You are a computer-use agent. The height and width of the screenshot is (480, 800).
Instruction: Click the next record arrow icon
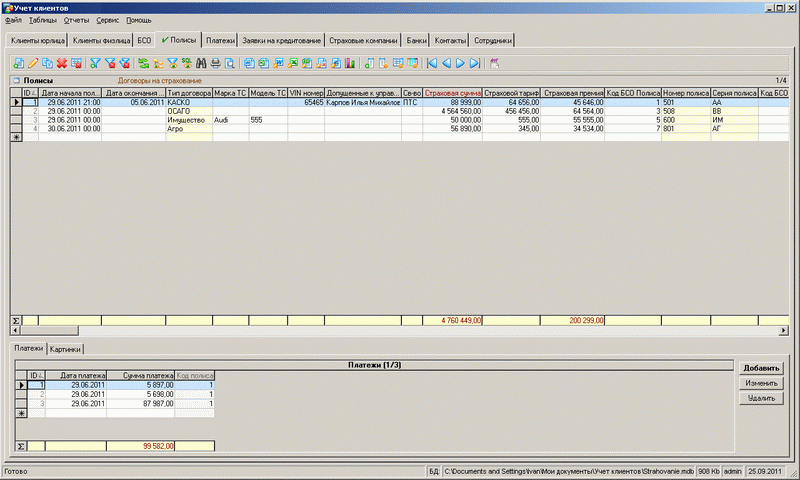click(x=460, y=63)
